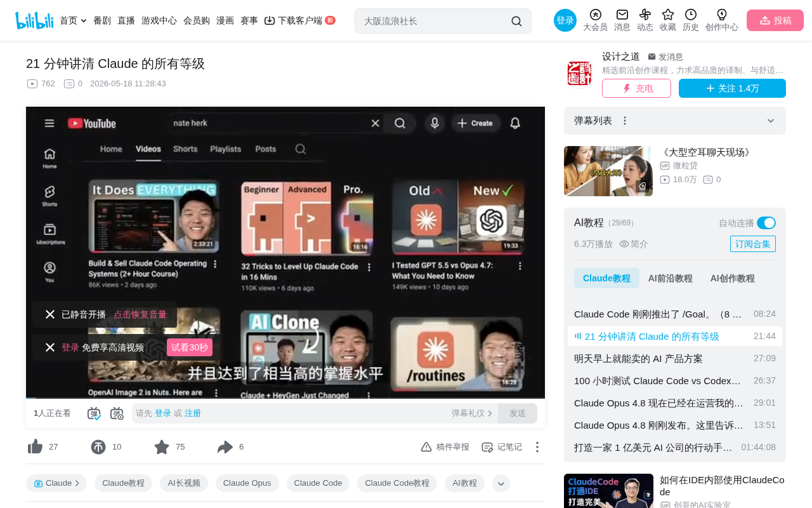Image resolution: width=812 pixels, height=508 pixels.
Task: Open the 番剧 nav item
Action: coord(102,20)
